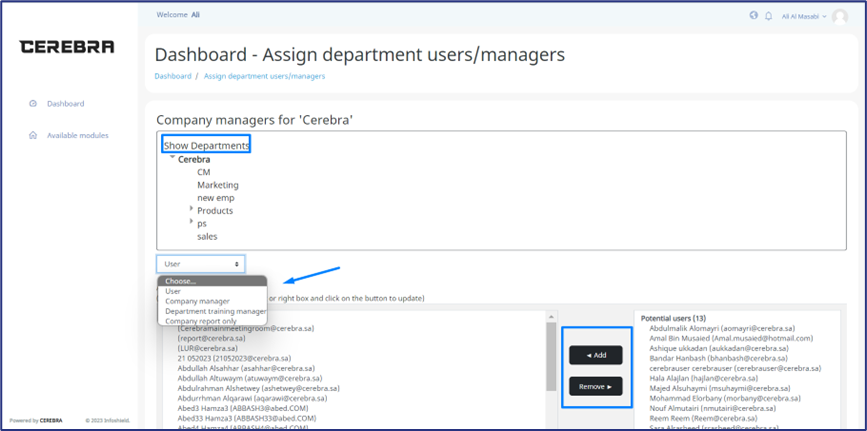Click the Cerebra logo in sidebar
This screenshot has width=867, height=431.
click(67, 47)
